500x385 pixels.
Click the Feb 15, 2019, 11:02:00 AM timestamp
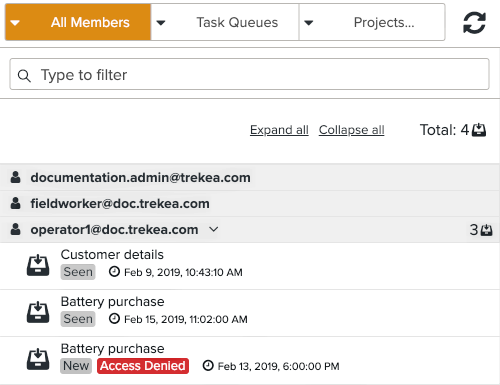186,319
